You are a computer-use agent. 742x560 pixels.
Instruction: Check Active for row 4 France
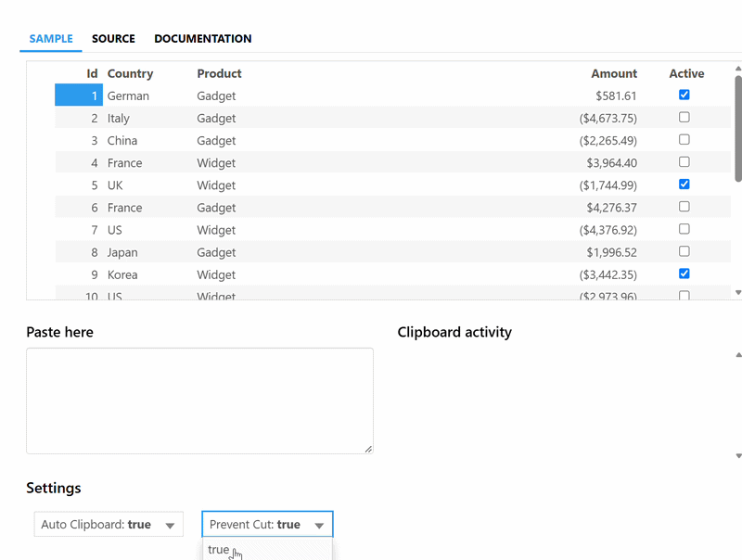pyautogui.click(x=684, y=161)
